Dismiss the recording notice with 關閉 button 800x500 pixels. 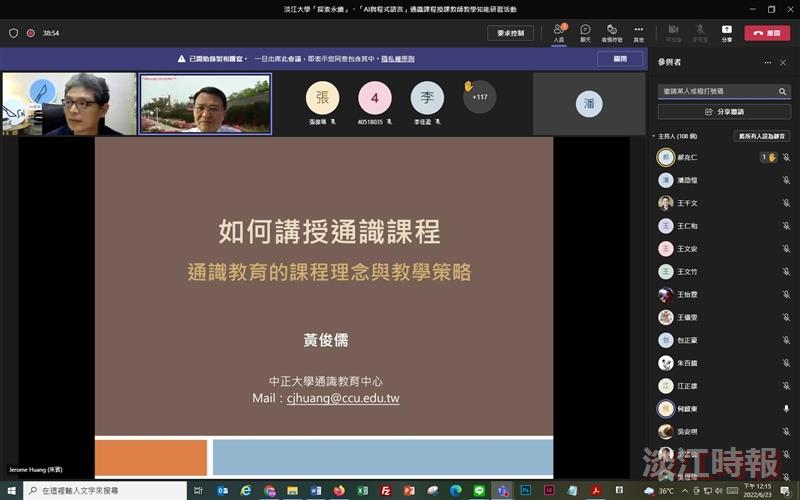coord(620,59)
